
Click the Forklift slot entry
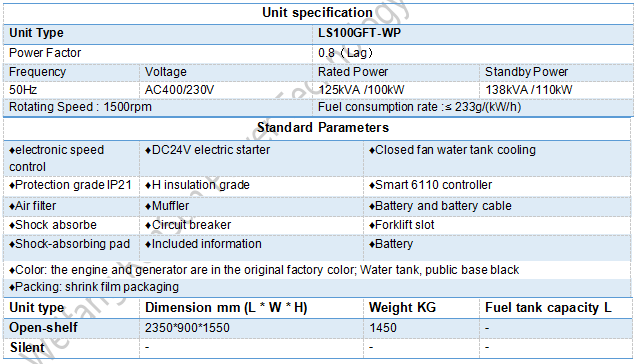(402, 225)
